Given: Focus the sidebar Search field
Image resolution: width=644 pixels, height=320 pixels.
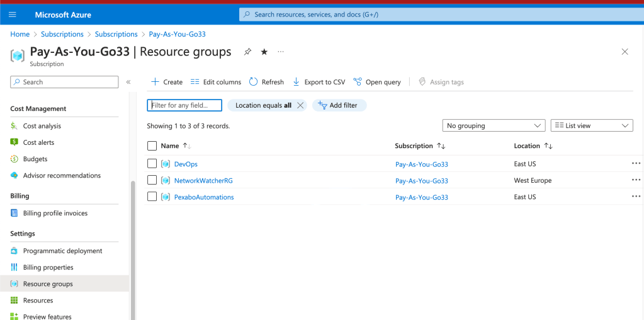Looking at the screenshot, I should click(64, 82).
